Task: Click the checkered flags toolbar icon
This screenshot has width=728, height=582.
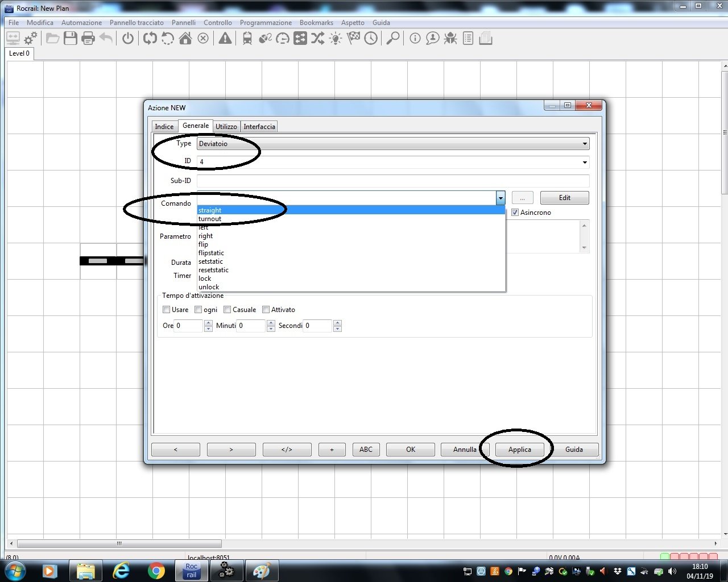Action: pos(353,39)
